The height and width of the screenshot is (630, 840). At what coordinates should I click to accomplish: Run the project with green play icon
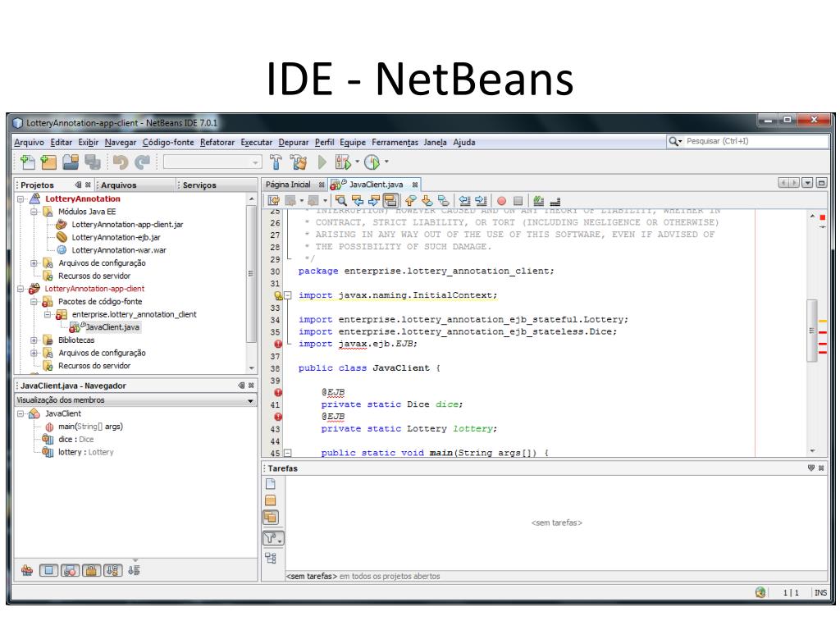coord(322,162)
